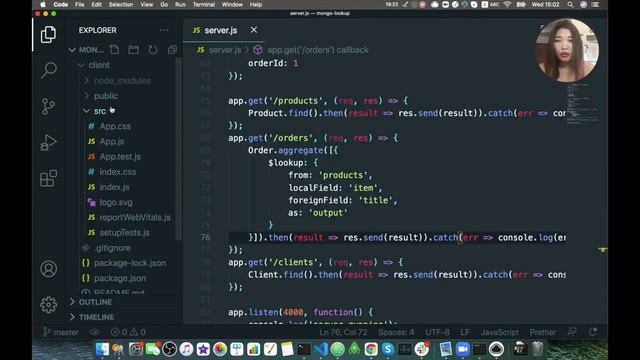Click the code minimap
The image size is (640, 360).
pos(583,104)
